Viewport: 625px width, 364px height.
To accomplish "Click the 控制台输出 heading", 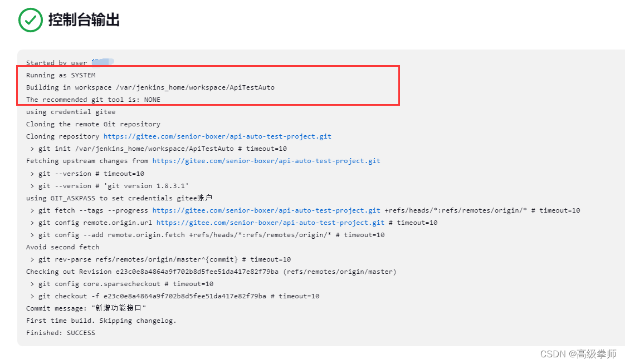I will coord(84,19).
